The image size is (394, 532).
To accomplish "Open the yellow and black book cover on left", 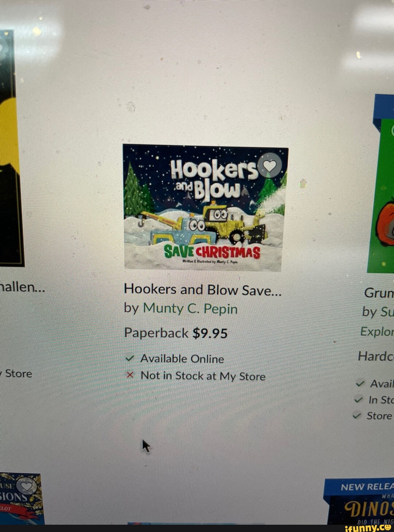I will 11,148.
